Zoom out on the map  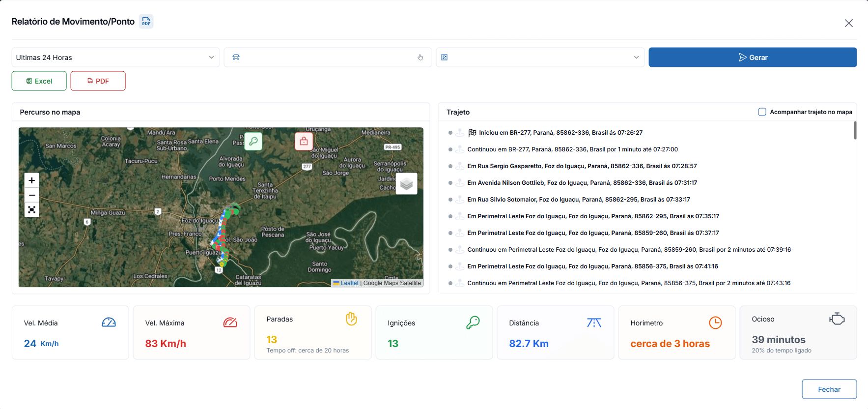click(32, 195)
